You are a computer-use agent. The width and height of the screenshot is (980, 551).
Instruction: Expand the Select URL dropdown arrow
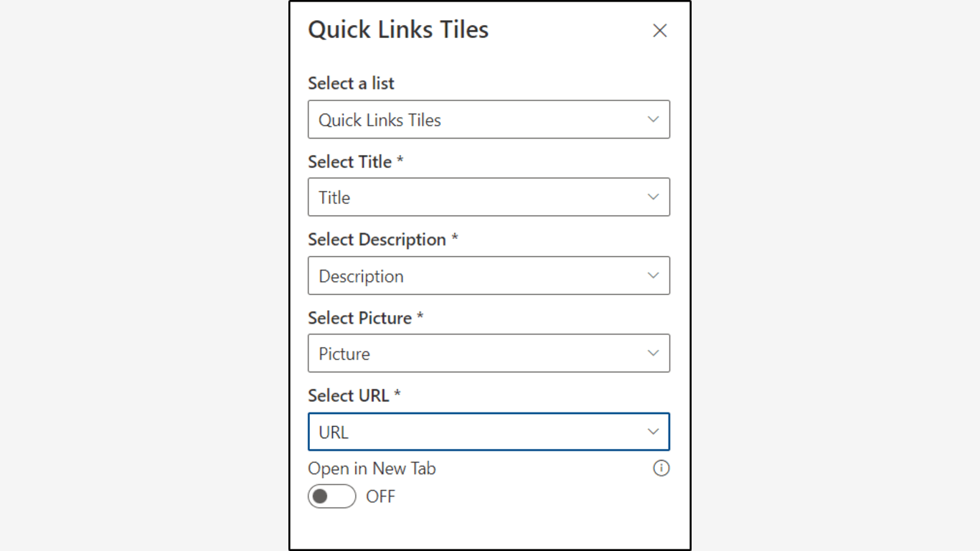tap(653, 432)
